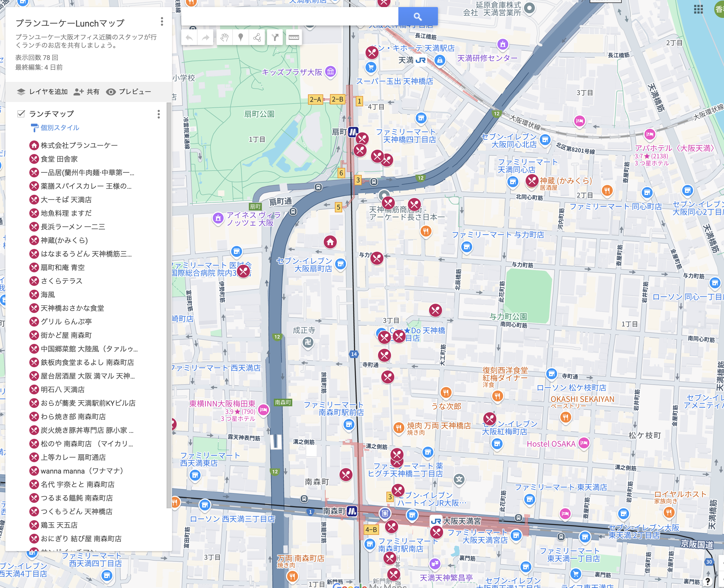Image resolution: width=724 pixels, height=588 pixels.
Task: Click 神蔵 (かみくら) restaurant marker on map
Action: 532,181
